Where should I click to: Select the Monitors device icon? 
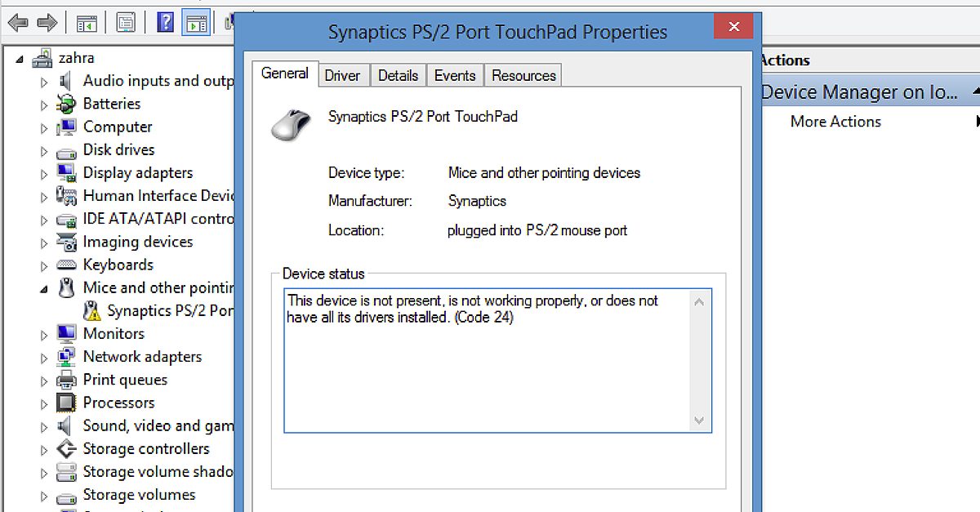pos(68,333)
